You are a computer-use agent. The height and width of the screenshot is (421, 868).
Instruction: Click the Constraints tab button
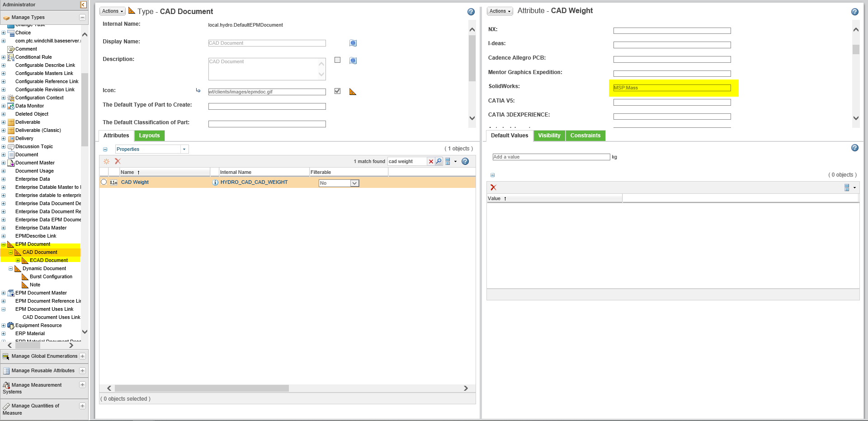click(585, 136)
